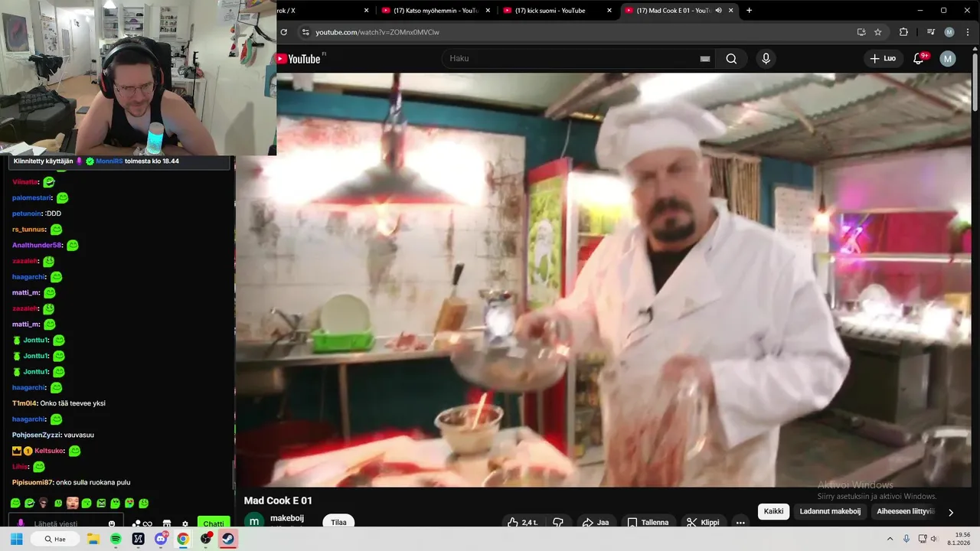Image resolution: width=980 pixels, height=551 pixels.
Task: Bookmark this page with star icon
Action: tap(878, 32)
